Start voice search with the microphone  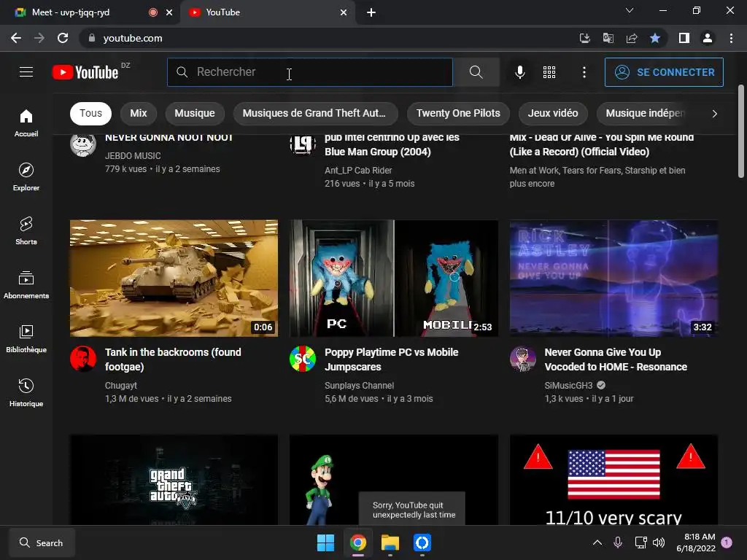pyautogui.click(x=519, y=72)
